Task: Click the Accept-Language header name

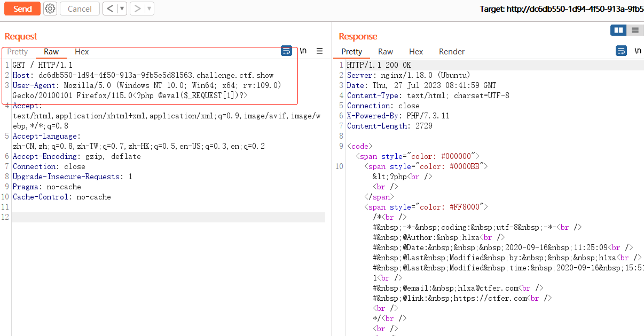Action: (47, 136)
